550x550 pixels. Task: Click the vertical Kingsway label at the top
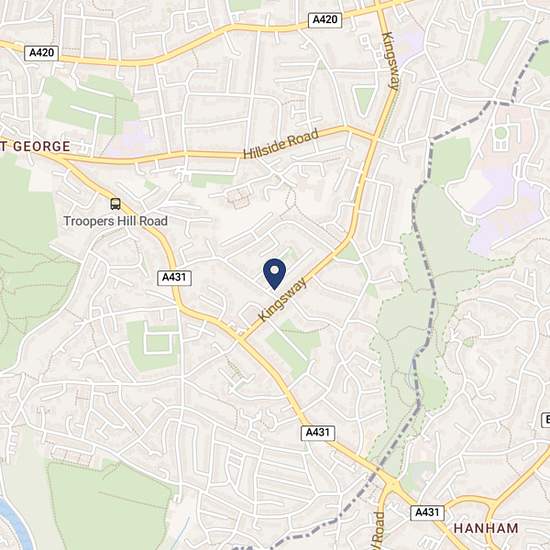click(x=391, y=61)
